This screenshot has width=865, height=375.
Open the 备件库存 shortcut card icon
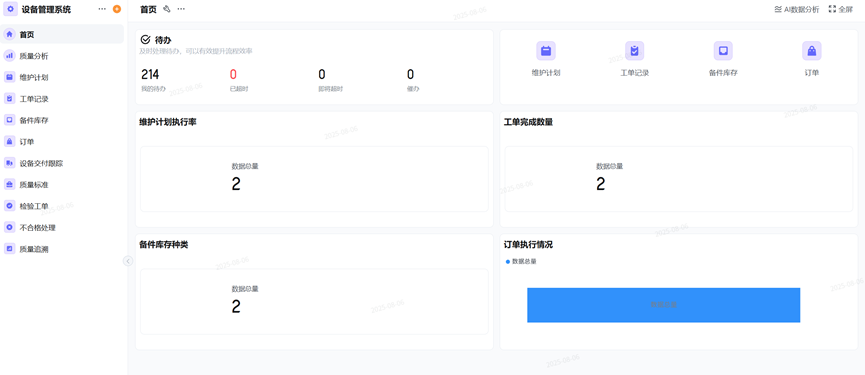[x=723, y=51]
